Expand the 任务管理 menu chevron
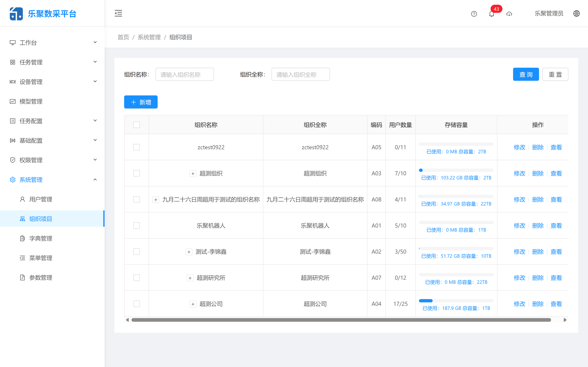Viewport: 588px width, 367px height. (x=95, y=62)
